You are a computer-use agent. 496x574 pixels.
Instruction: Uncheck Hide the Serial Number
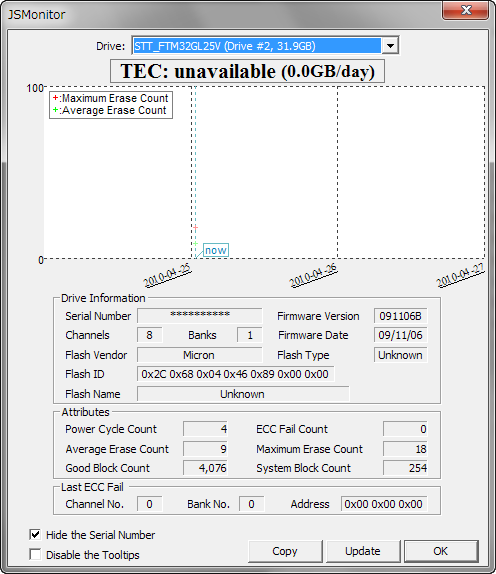click(x=35, y=535)
